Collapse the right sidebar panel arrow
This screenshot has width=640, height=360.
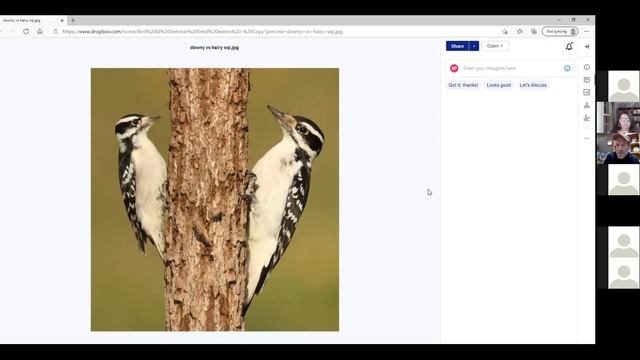(587, 47)
